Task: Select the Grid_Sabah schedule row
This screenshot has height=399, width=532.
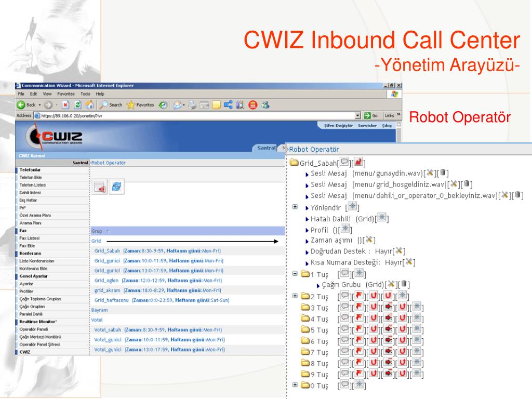Action: [187, 251]
